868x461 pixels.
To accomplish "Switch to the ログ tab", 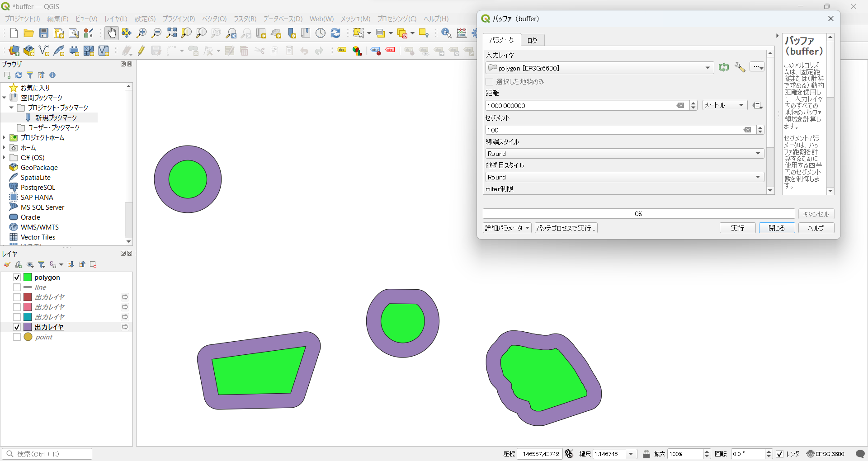I will point(532,40).
